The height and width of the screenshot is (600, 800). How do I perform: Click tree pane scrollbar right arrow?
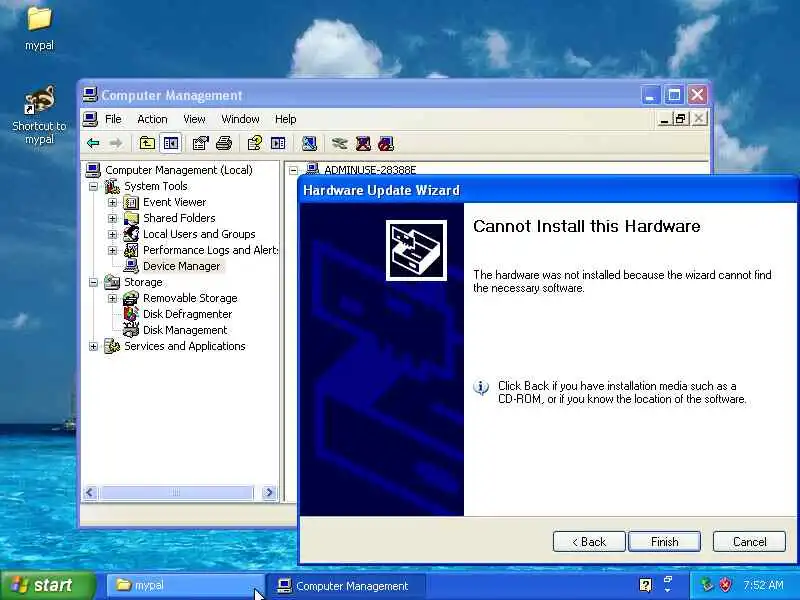269,492
